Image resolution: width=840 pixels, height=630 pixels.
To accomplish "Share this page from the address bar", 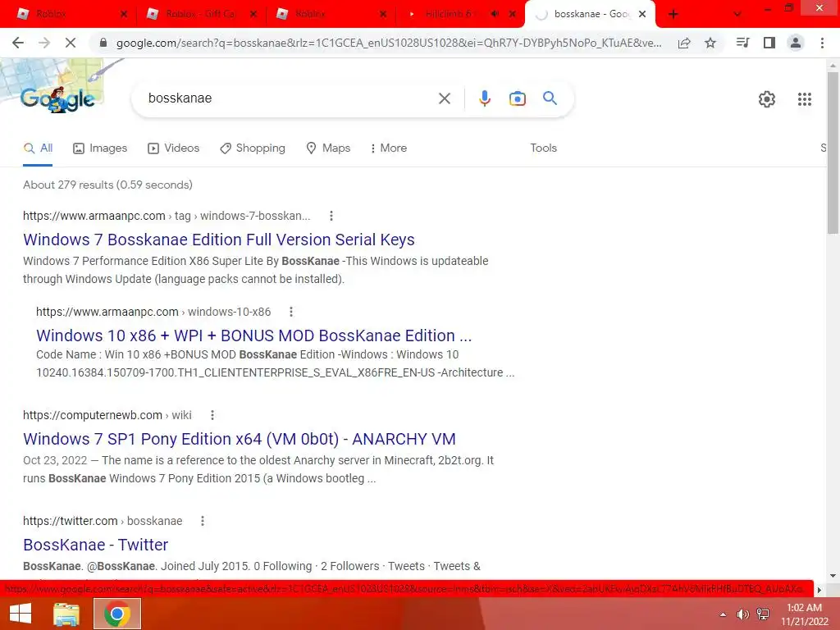I will [684, 43].
